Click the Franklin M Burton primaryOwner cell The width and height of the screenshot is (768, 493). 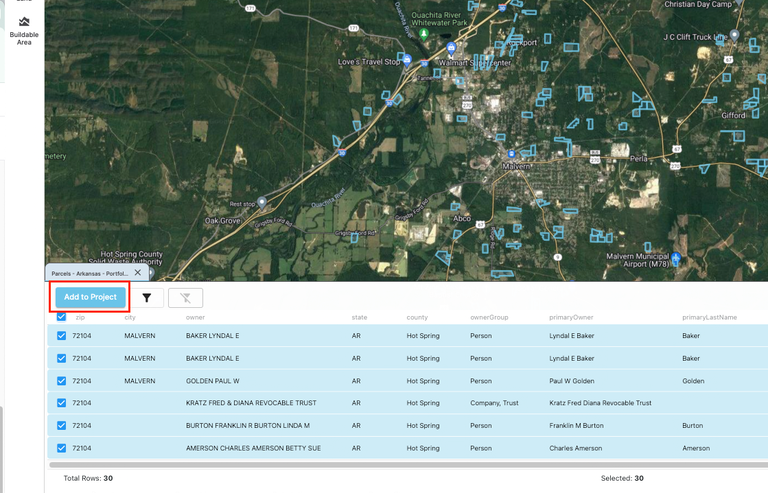click(576, 425)
